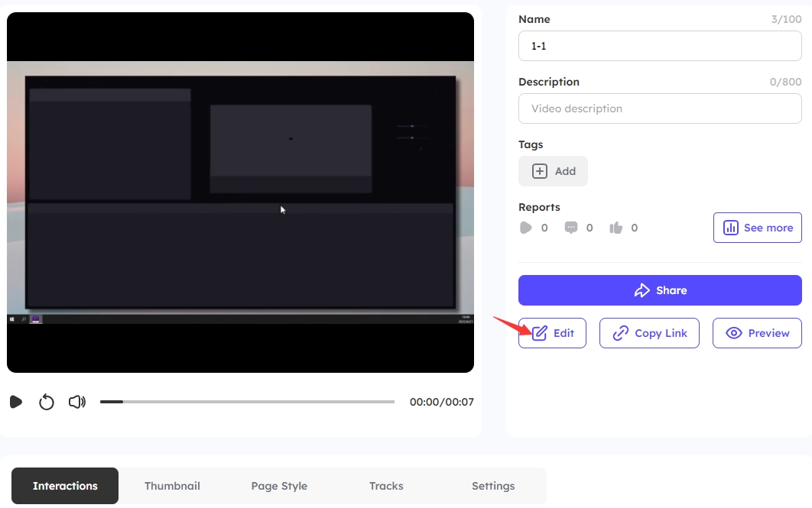Click the thumbs-up likes icon
The height and width of the screenshot is (508, 812).
coord(615,228)
